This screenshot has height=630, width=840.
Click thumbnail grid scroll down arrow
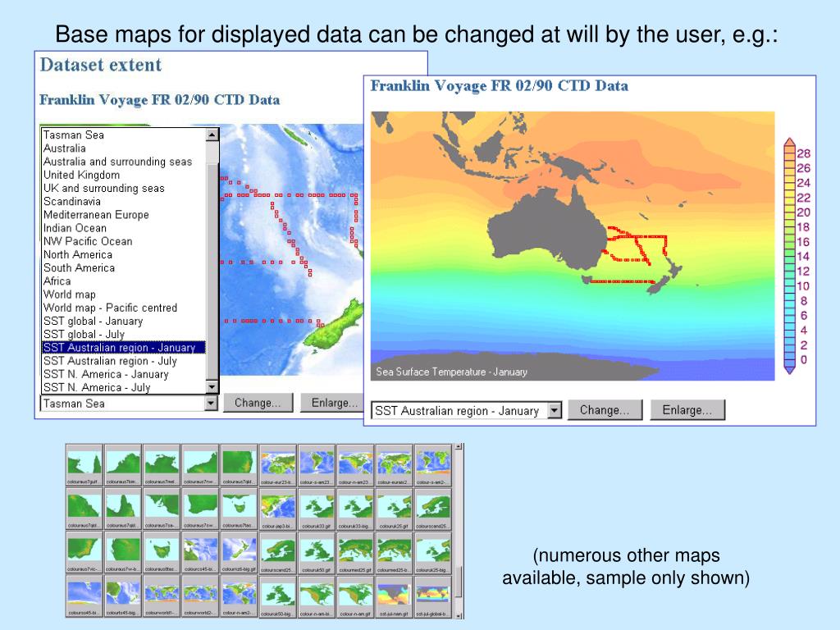pyautogui.click(x=459, y=615)
